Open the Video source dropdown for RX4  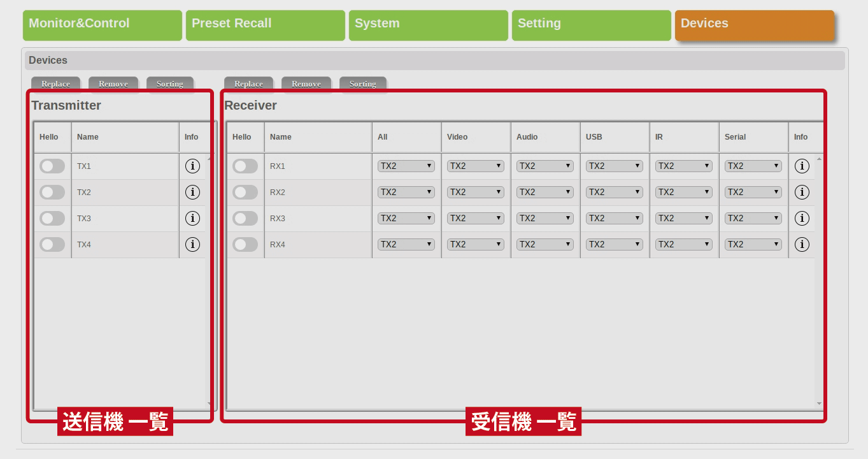click(x=476, y=244)
